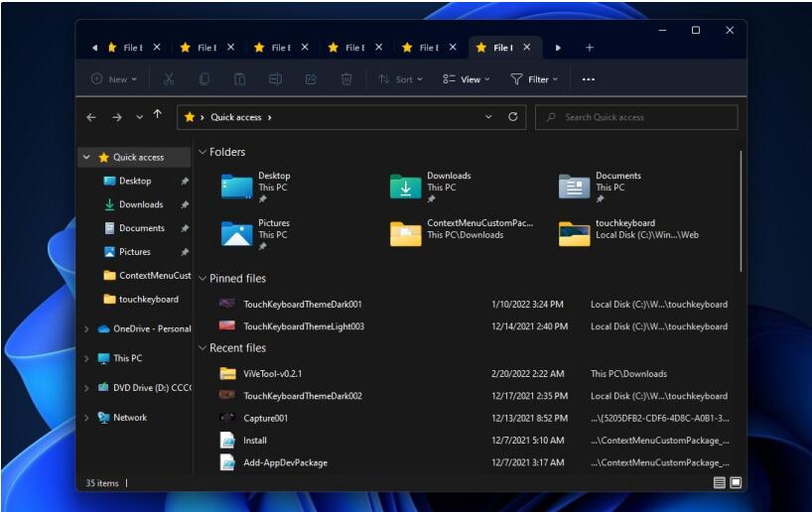Expand This PC tree node
This screenshot has width=812, height=512.
(86, 358)
